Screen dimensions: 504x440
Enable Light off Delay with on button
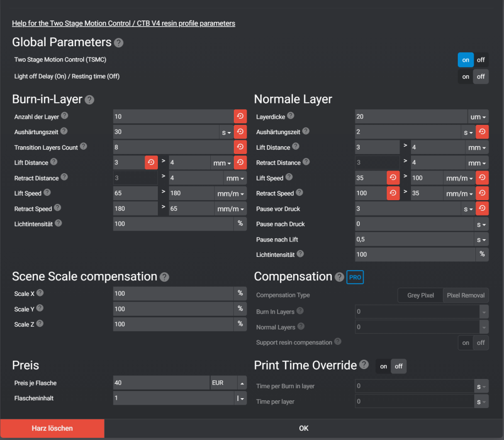(x=465, y=77)
